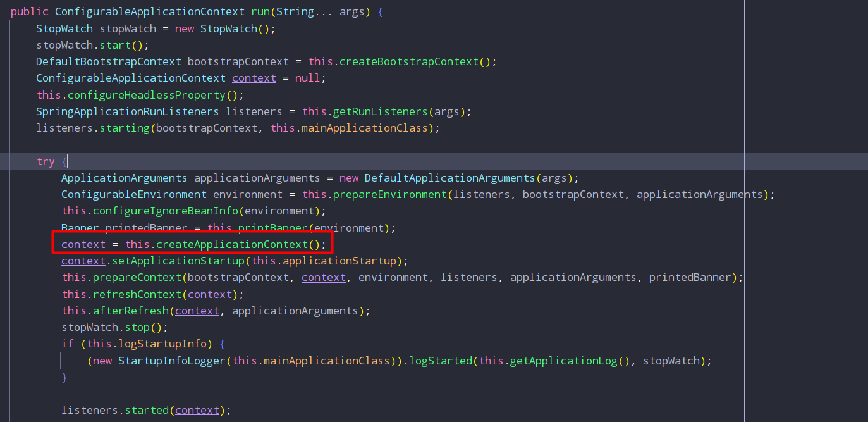Click the started method in listeners.started
The image size is (868, 422).
point(147,410)
